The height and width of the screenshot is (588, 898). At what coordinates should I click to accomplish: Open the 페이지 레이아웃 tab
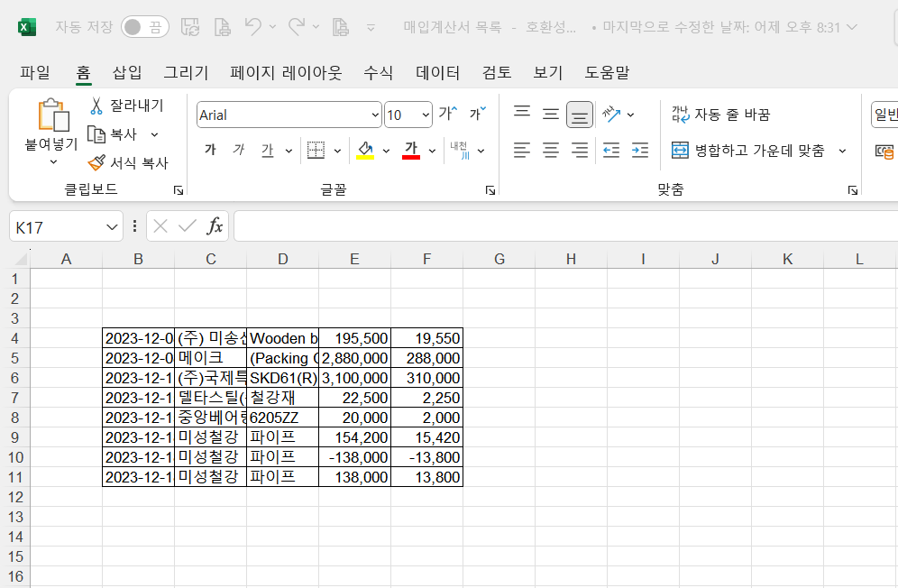[x=286, y=72]
